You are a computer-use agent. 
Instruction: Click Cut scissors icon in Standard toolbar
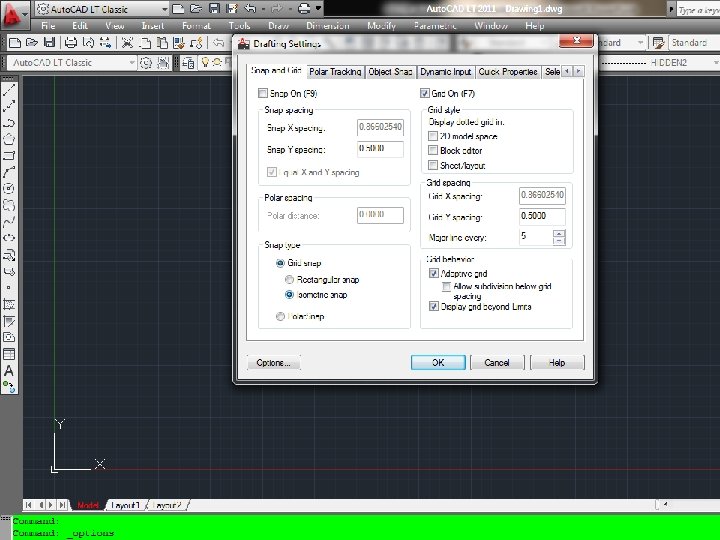click(x=127, y=43)
